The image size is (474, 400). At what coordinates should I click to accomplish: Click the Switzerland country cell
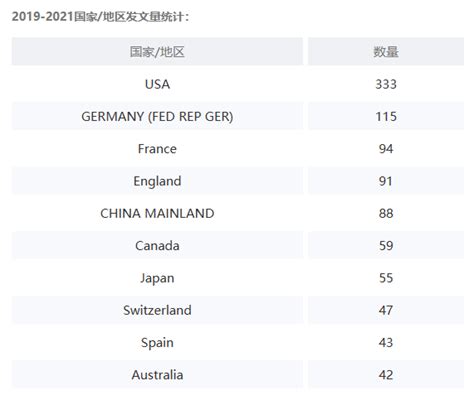click(157, 310)
